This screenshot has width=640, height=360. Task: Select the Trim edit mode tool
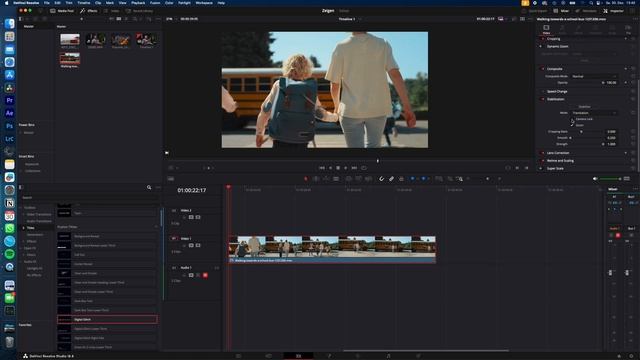(x=316, y=179)
